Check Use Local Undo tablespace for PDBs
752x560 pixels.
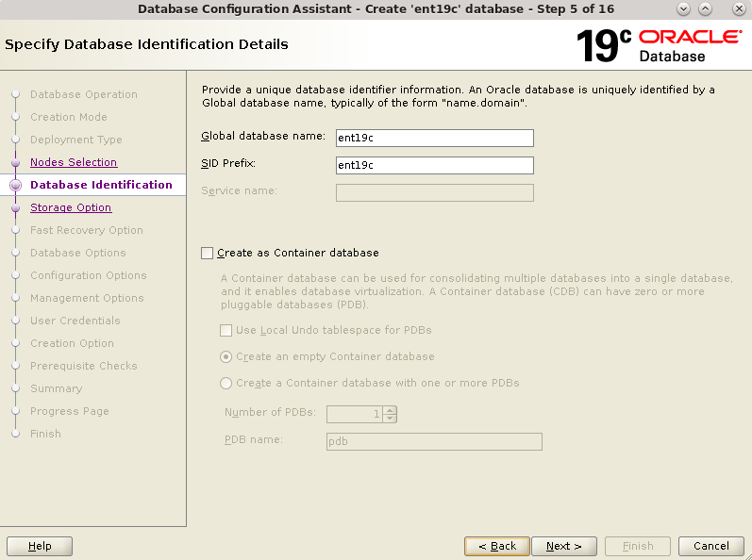click(x=226, y=330)
